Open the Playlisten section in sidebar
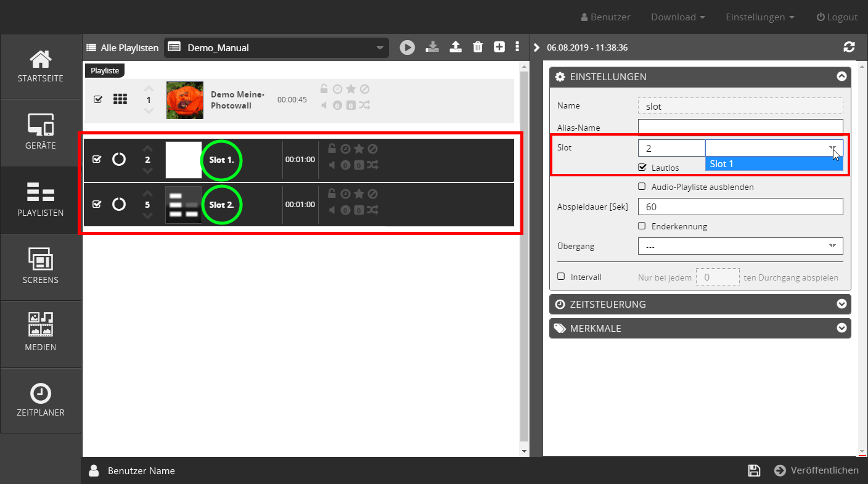This screenshot has height=484, width=868. (41, 200)
